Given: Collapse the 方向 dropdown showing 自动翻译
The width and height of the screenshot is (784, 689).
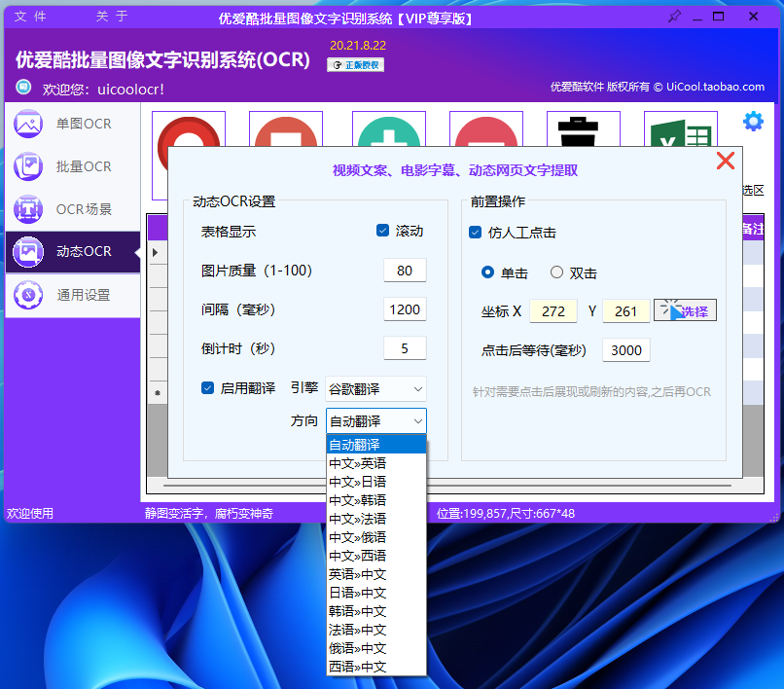Looking at the screenshot, I should [376, 421].
